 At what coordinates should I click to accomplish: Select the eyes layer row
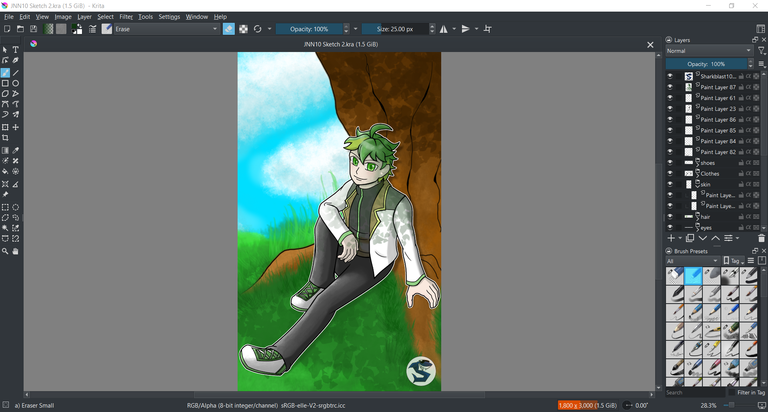click(713, 227)
